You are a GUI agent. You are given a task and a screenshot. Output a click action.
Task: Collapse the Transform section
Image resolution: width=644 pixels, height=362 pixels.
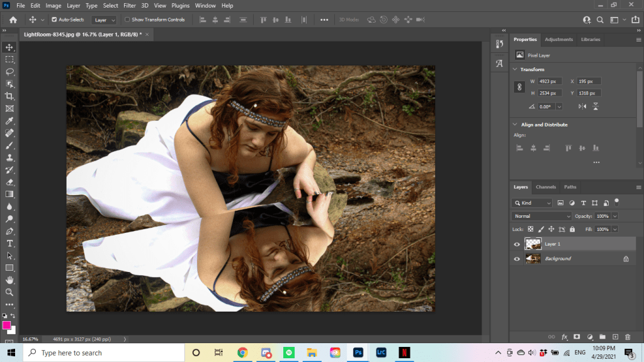click(x=515, y=69)
